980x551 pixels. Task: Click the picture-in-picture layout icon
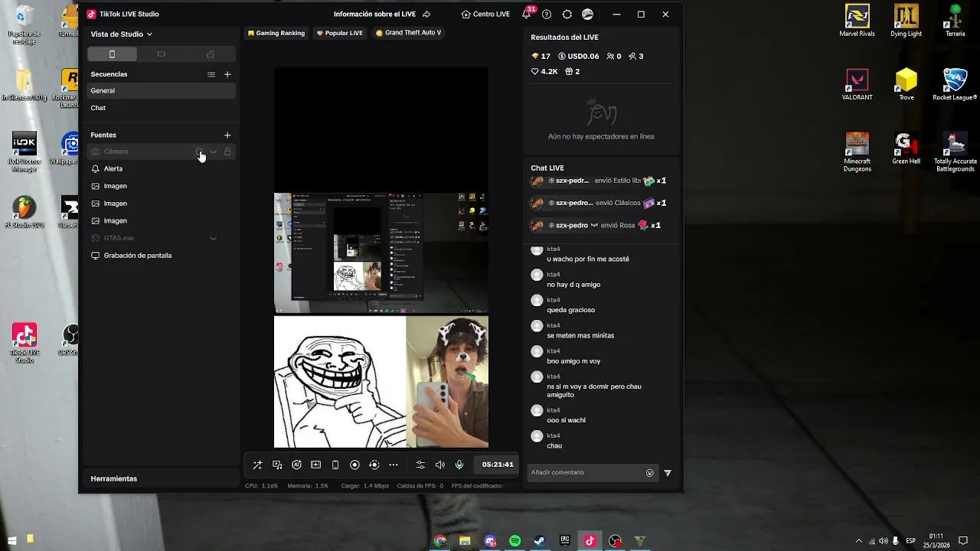pyautogui.click(x=315, y=465)
